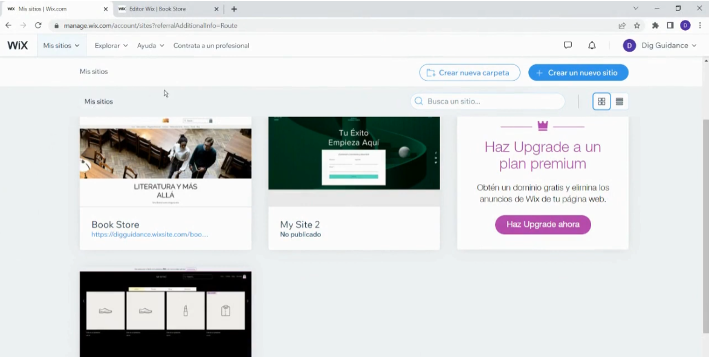Open a new browser tab
Viewport: 710px width, 360px height.
[x=234, y=9]
